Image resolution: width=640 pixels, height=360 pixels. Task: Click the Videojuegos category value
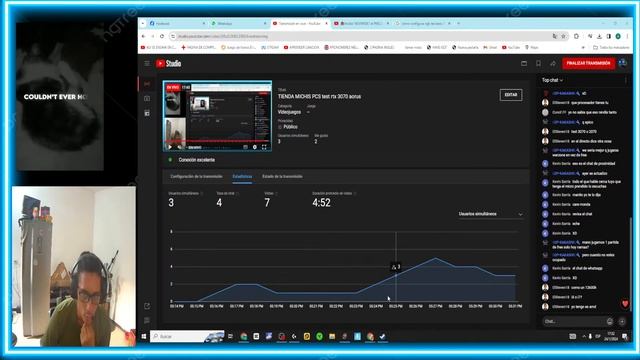pyautogui.click(x=289, y=112)
